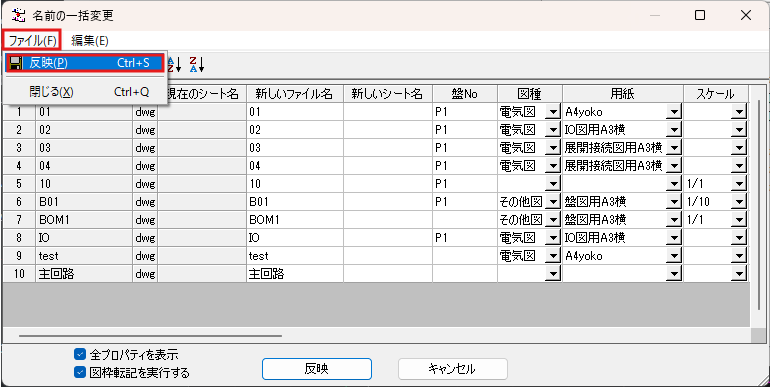
Task: Click the 図種 column header
Action: point(530,94)
